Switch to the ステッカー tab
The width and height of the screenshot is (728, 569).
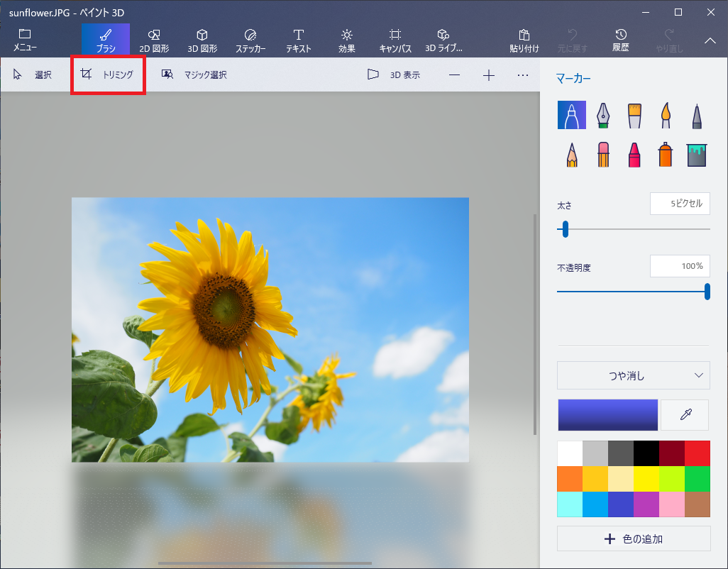(250, 41)
